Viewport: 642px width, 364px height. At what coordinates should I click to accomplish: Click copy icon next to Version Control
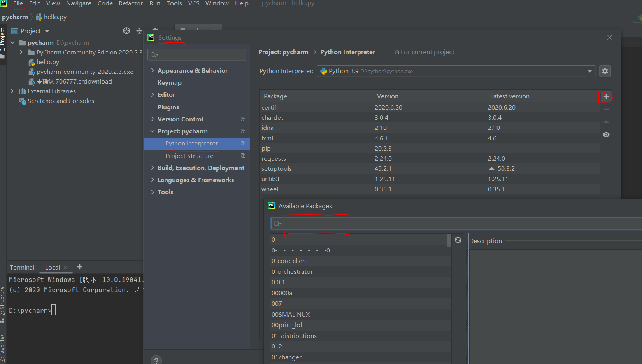pyautogui.click(x=243, y=119)
